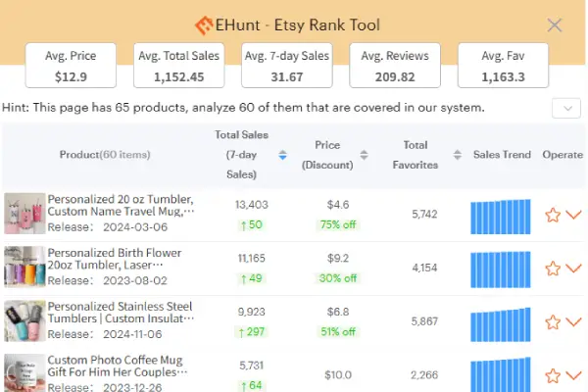Open the Personalized Birth Flower 20oz Tumbler link
This screenshot has height=392, width=588.
pos(115,259)
